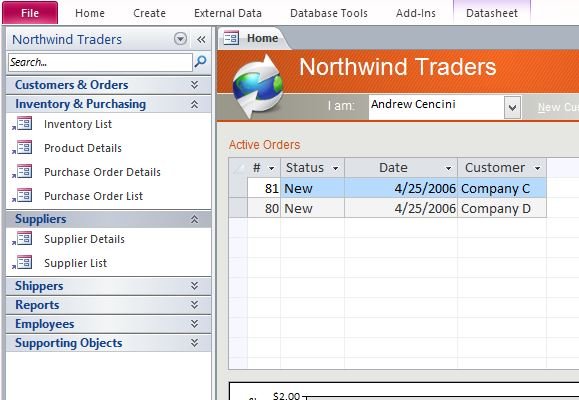The height and width of the screenshot is (400, 579).
Task: Click the New Customer Order link
Action: [x=558, y=107]
